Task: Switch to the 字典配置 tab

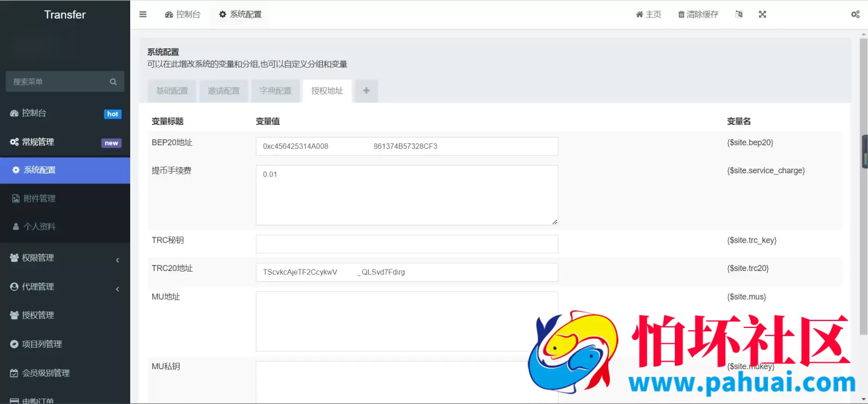Action: 275,91
